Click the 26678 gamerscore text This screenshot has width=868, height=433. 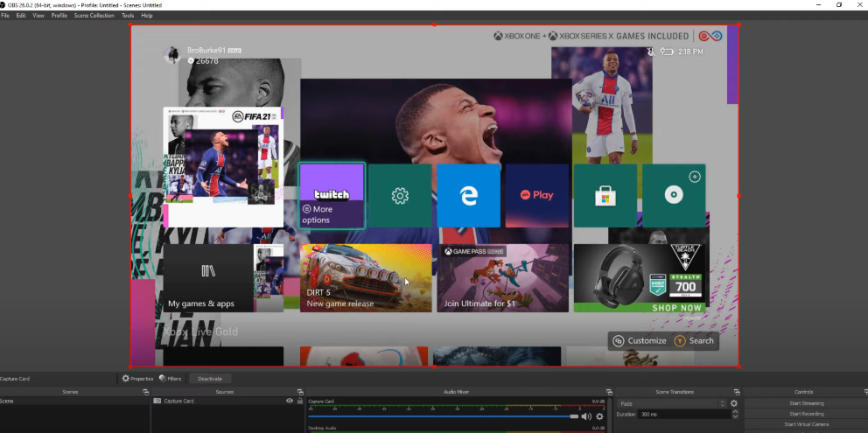coord(207,61)
